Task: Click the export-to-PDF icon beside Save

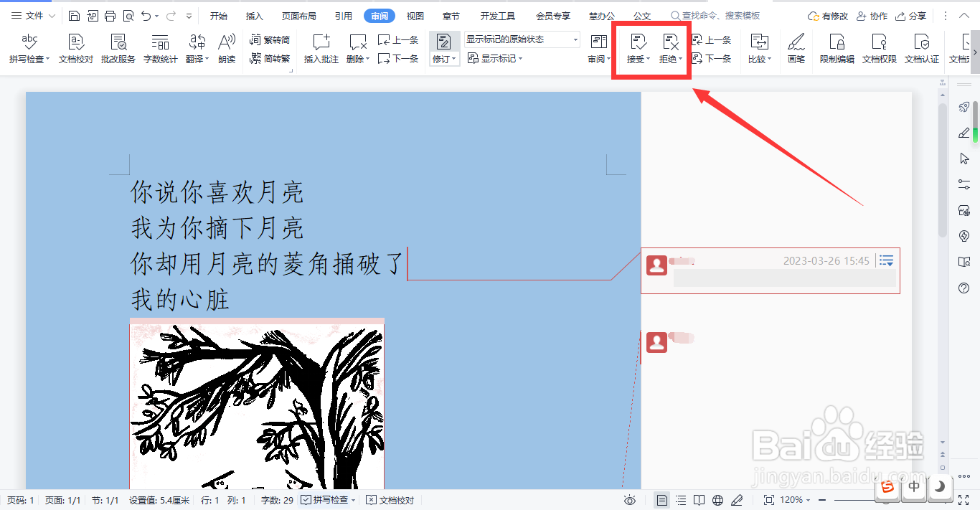Action: [x=93, y=16]
